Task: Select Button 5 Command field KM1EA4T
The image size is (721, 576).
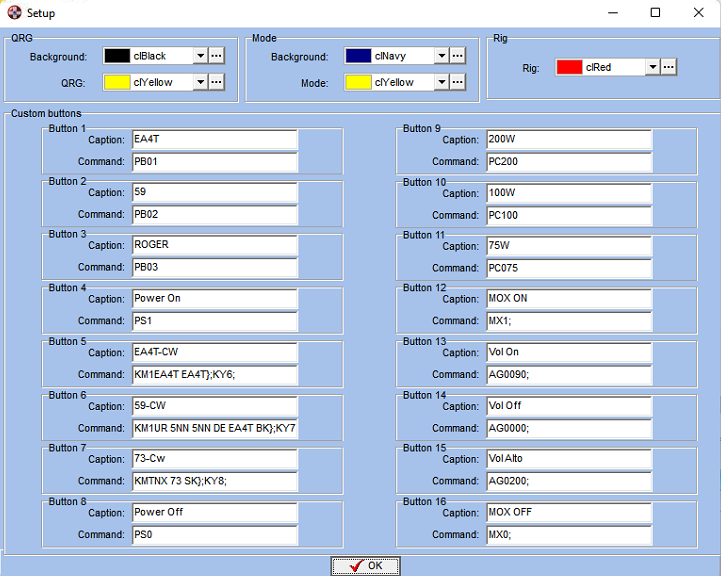Action: pyautogui.click(x=214, y=374)
